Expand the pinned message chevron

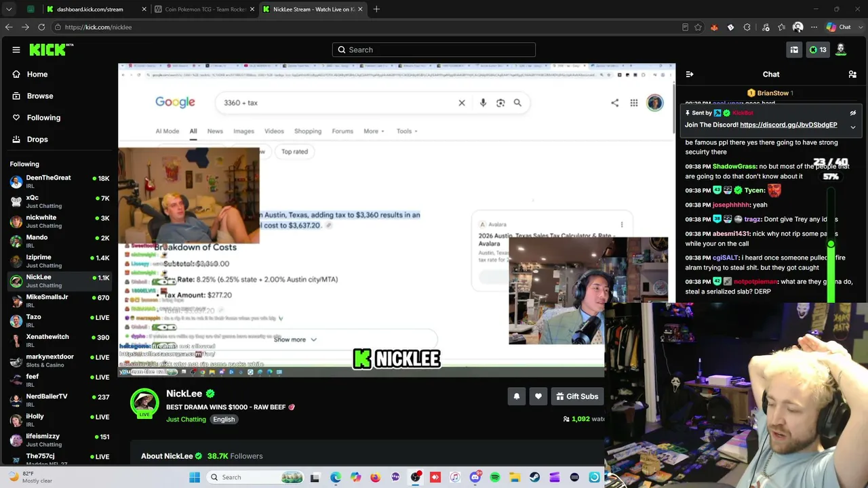point(853,127)
